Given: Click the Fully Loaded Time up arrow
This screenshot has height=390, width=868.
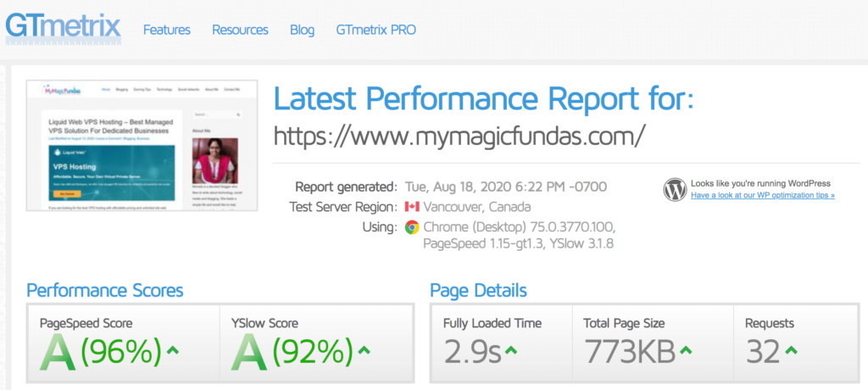Looking at the screenshot, I should [x=510, y=350].
